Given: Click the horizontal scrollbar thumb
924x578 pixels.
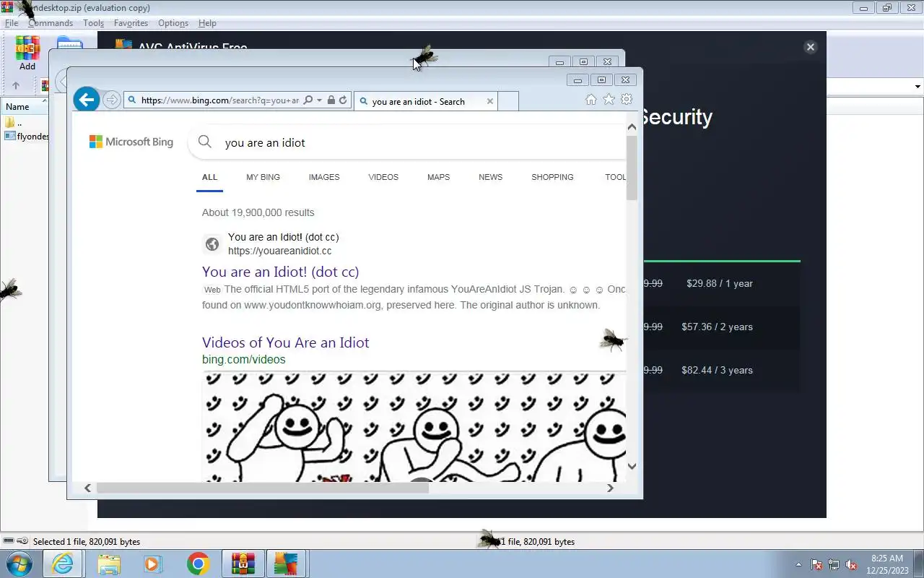Looking at the screenshot, I should coord(263,488).
